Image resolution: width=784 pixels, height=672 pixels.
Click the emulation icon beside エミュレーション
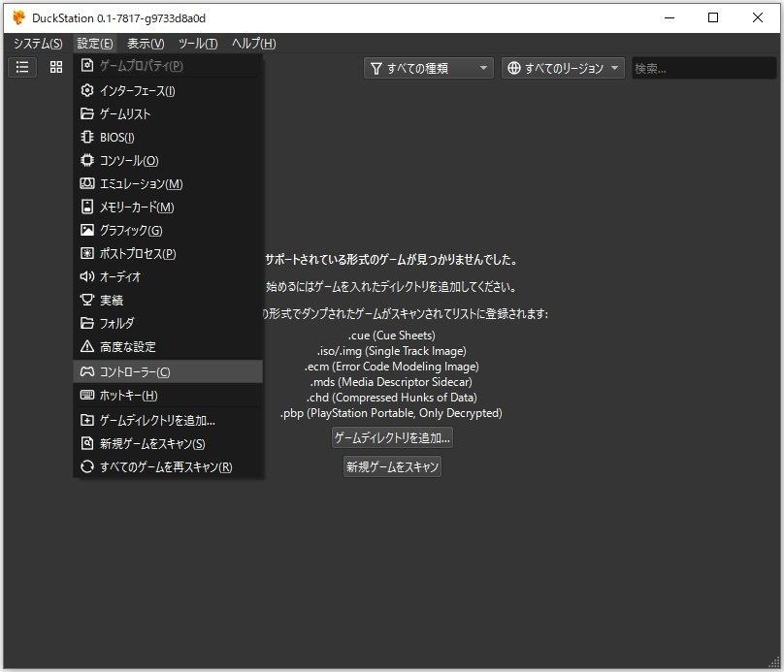pos(87,183)
